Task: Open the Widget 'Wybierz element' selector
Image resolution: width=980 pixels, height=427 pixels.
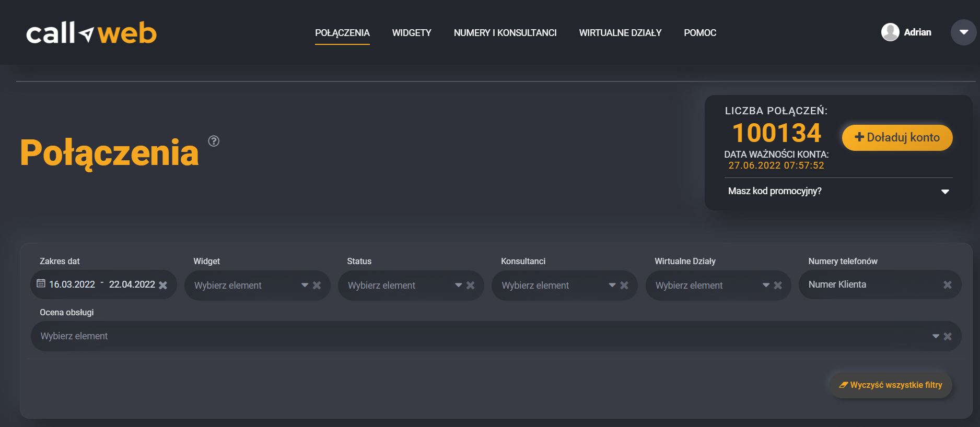Action: (x=257, y=285)
